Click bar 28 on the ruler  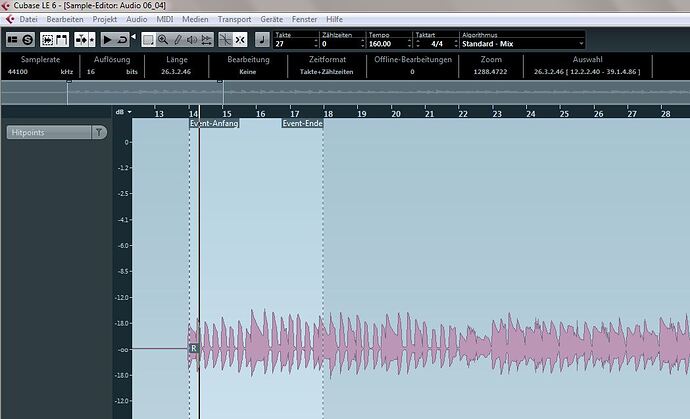point(665,114)
